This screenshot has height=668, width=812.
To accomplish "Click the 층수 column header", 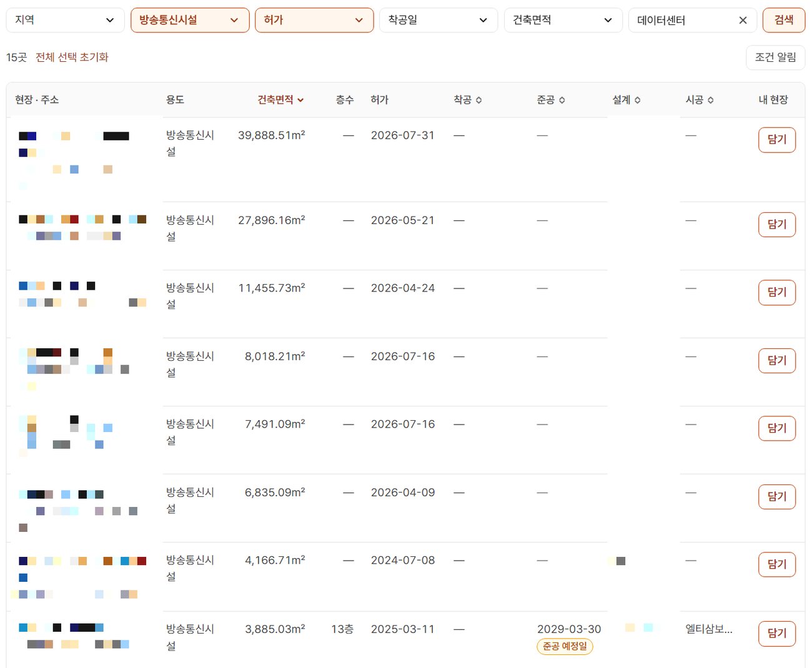I will pyautogui.click(x=345, y=100).
